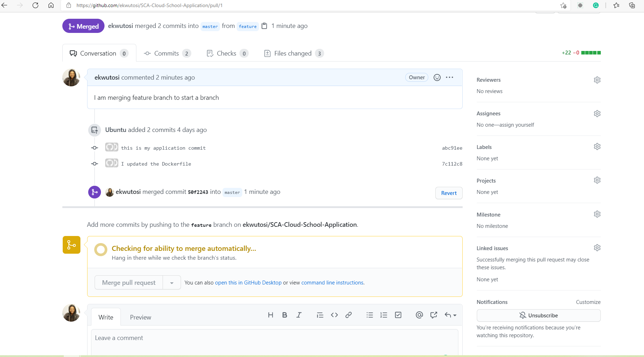Apply italic text formatting
This screenshot has width=644, height=357.
pyautogui.click(x=299, y=315)
